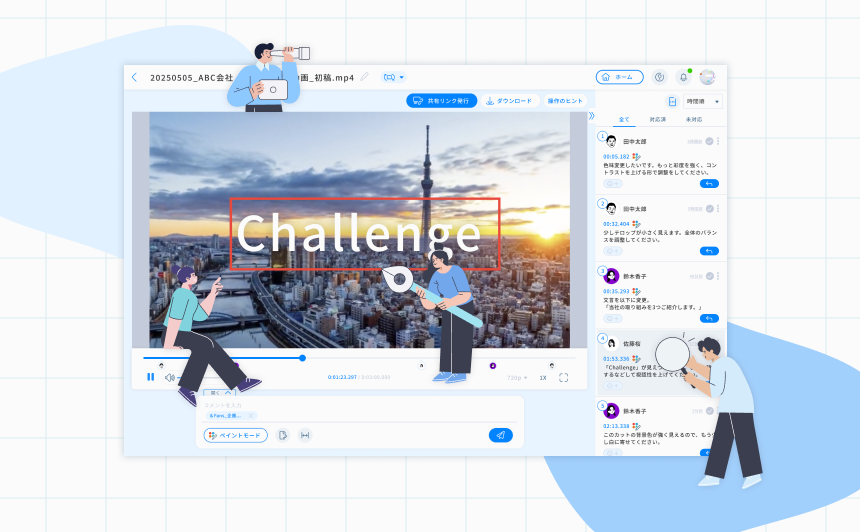Enter fullscreen with the expand icon
The width and height of the screenshot is (860, 532).
pyautogui.click(x=564, y=378)
